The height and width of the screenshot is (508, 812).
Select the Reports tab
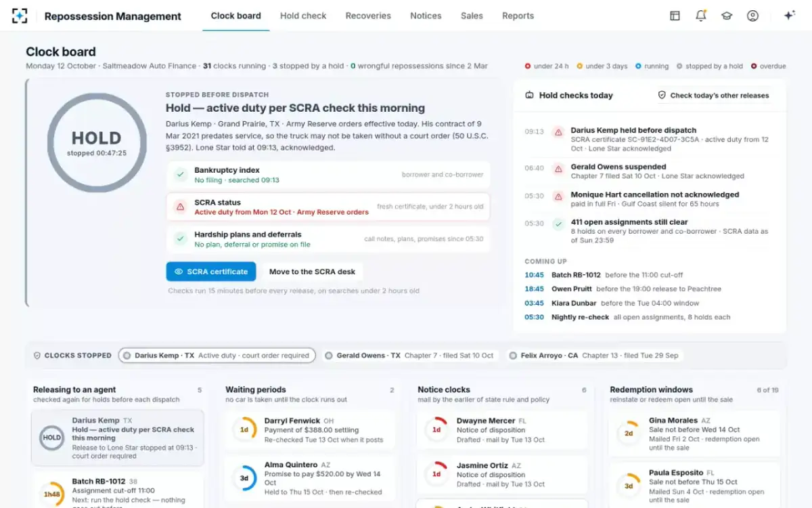point(518,16)
